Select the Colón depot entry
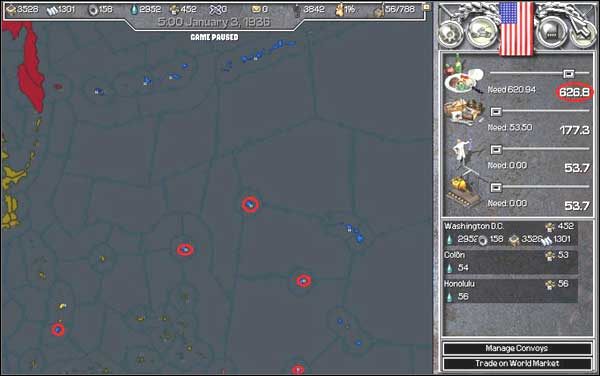The height and width of the screenshot is (376, 600). pos(510,262)
